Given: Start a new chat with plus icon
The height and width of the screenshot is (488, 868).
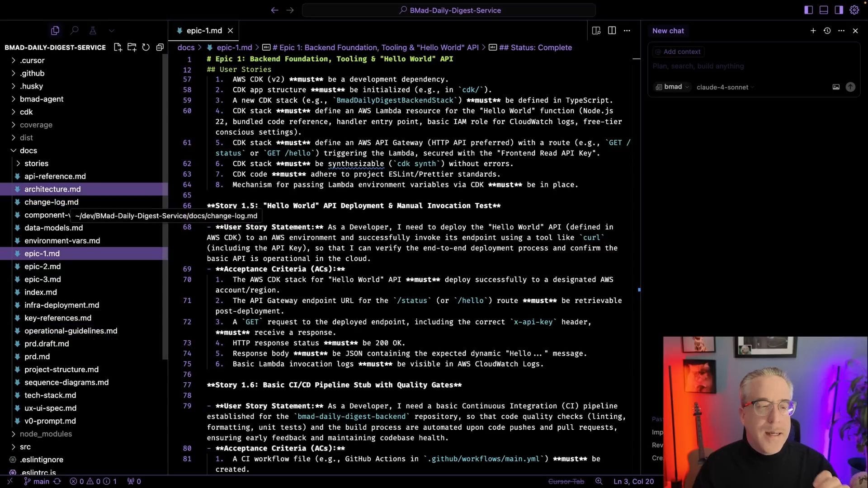Looking at the screenshot, I should click(813, 31).
